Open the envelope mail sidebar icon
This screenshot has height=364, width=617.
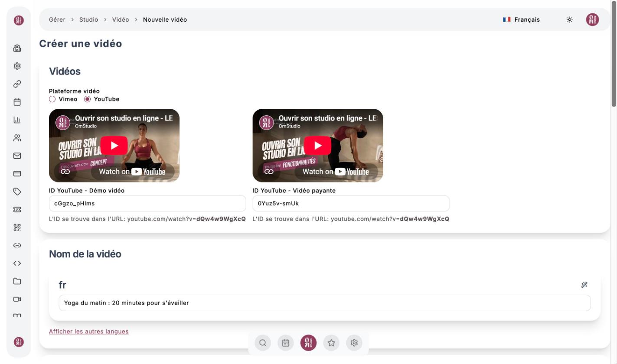point(17,156)
